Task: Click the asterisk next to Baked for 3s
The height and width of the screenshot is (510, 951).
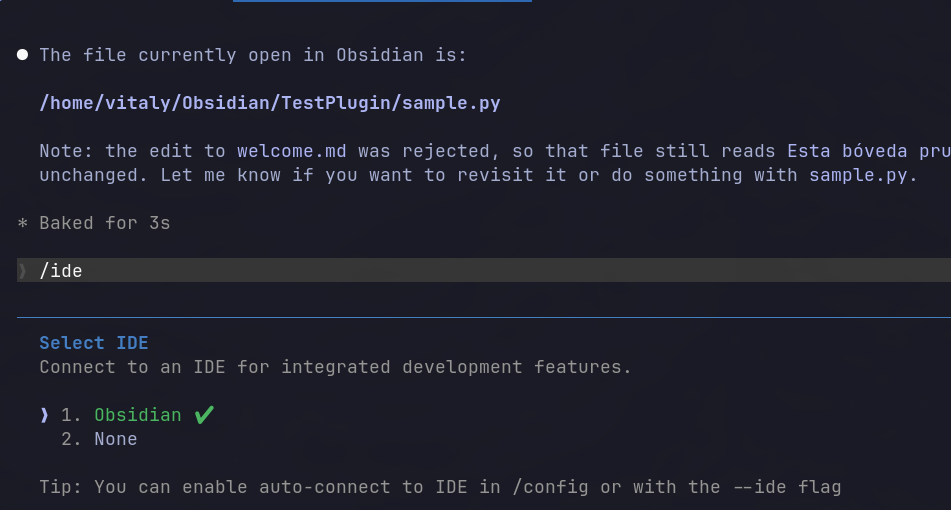Action: (22, 223)
